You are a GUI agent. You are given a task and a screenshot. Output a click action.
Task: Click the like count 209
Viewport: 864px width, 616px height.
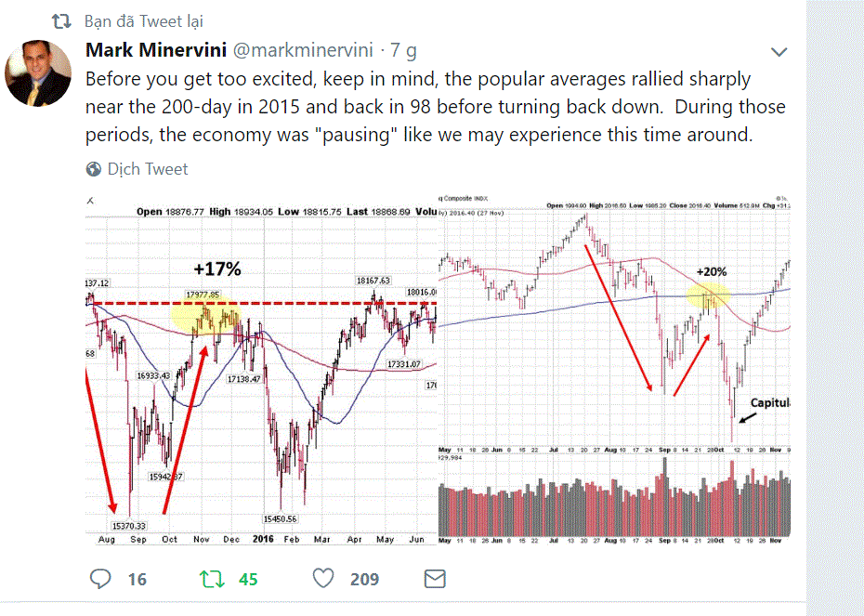click(x=364, y=580)
